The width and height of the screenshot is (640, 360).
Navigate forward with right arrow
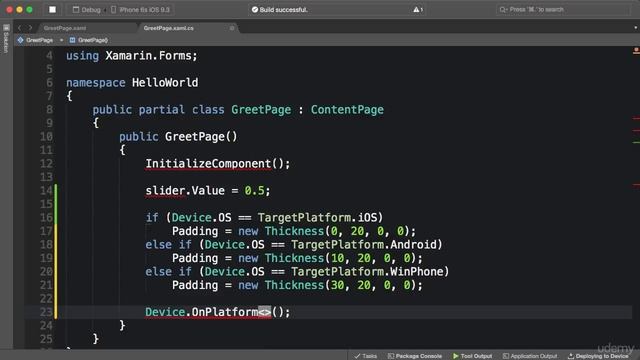[30, 28]
